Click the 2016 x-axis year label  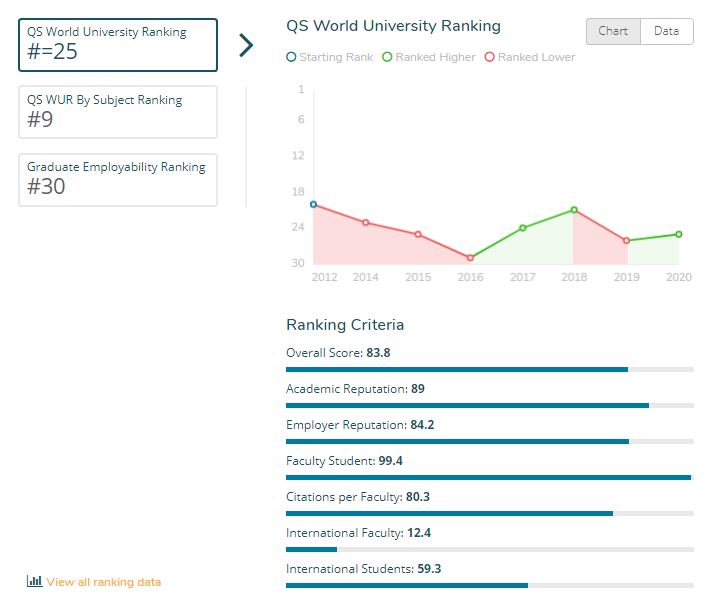click(470, 277)
